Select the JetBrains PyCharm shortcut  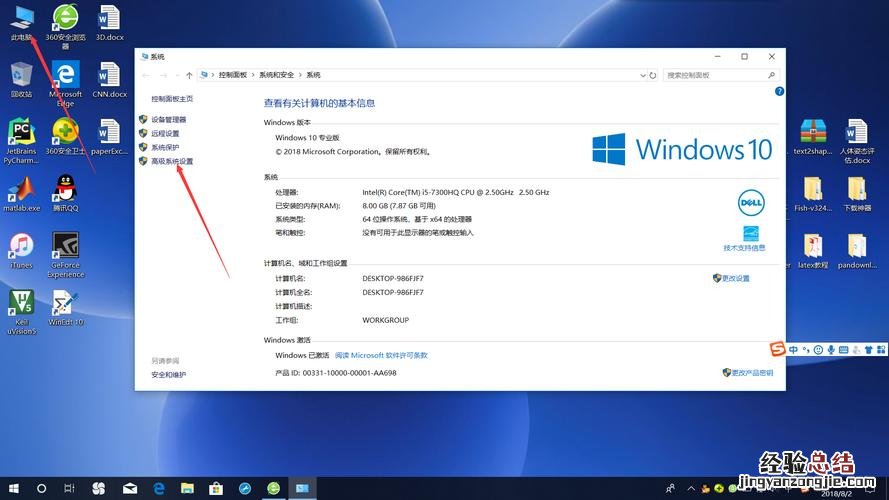click(22, 141)
